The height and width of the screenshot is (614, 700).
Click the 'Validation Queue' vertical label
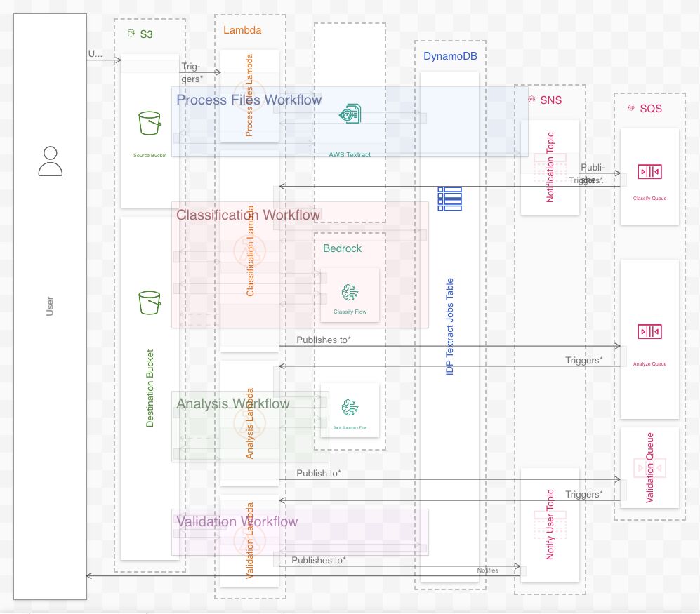(649, 467)
